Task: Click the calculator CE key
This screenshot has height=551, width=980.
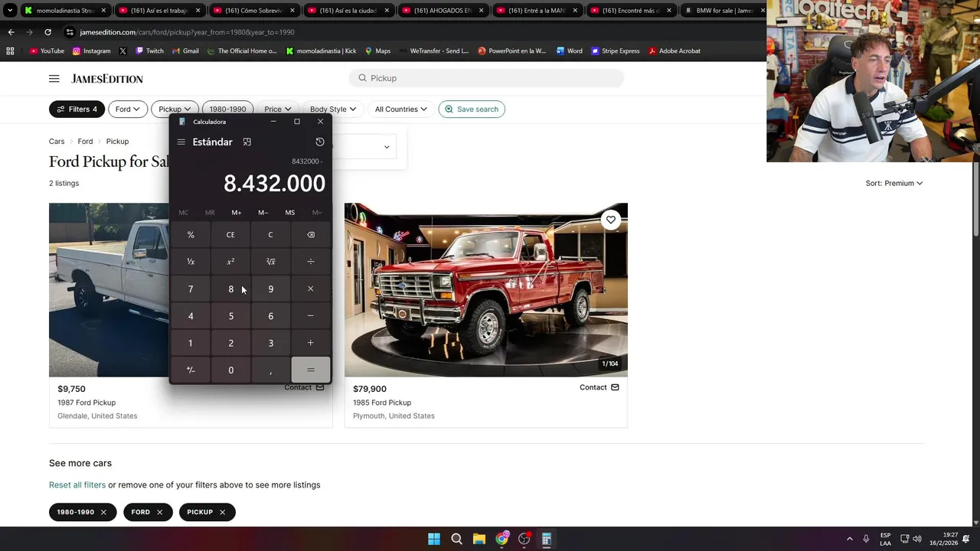Action: [230, 235]
